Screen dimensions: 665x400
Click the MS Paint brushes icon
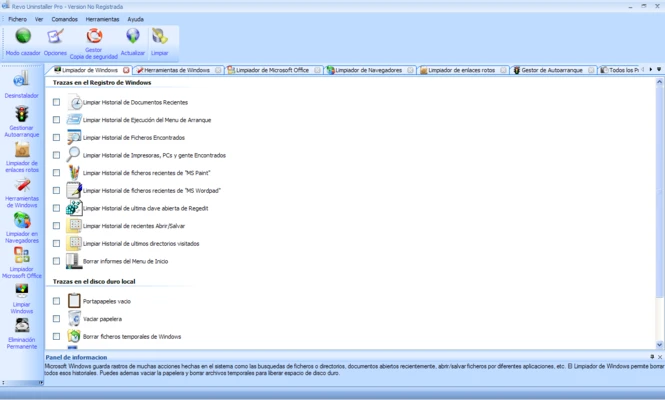pos(74,173)
